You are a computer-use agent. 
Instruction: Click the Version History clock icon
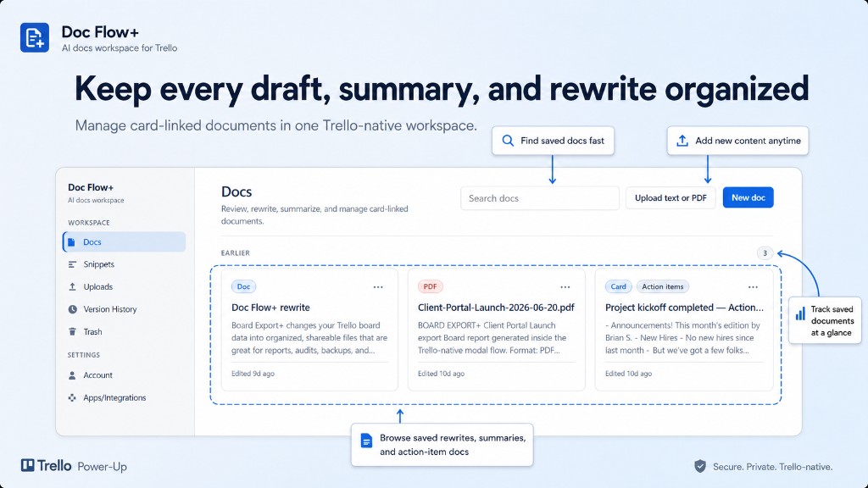point(72,309)
